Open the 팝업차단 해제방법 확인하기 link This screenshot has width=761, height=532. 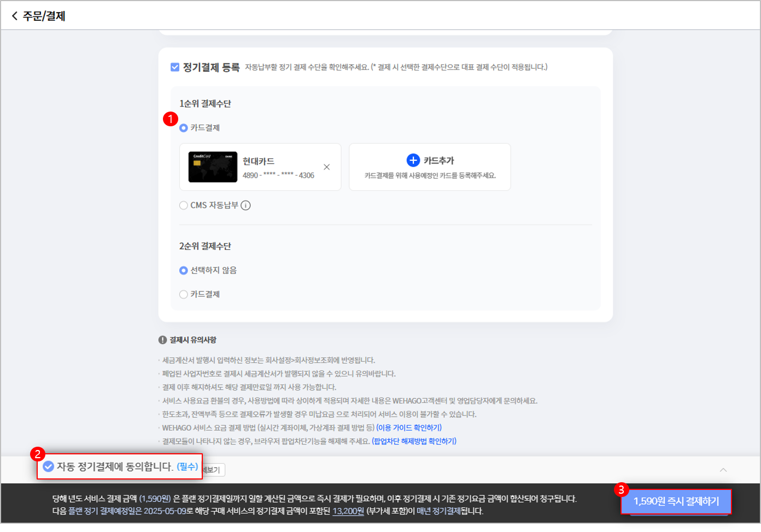click(x=414, y=441)
